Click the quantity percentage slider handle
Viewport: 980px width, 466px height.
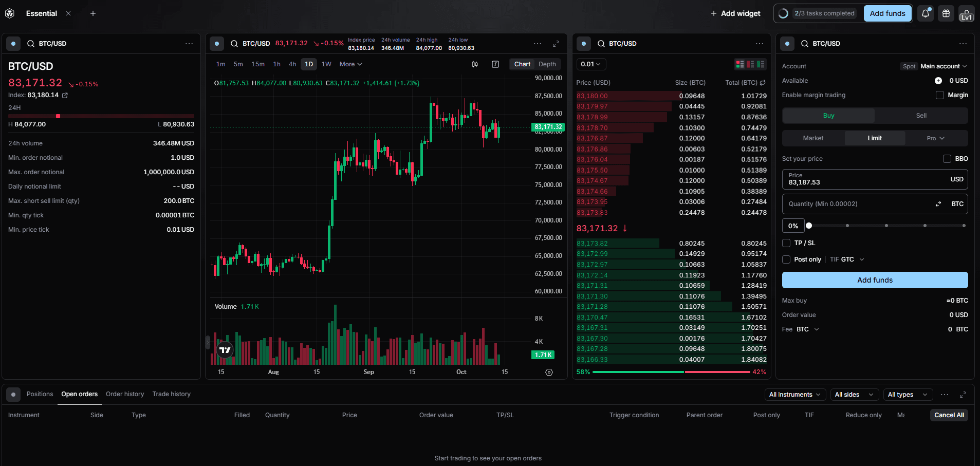click(809, 226)
